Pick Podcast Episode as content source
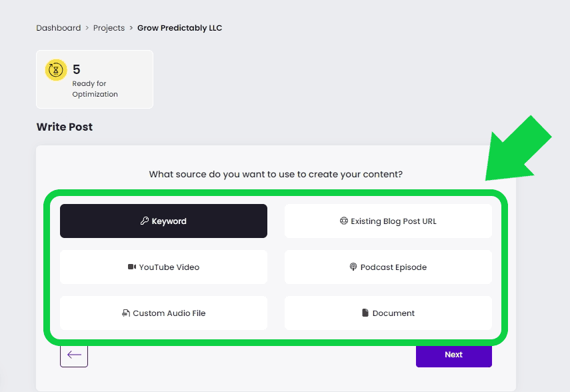Image resolution: width=570 pixels, height=392 pixels. pyautogui.click(x=388, y=267)
